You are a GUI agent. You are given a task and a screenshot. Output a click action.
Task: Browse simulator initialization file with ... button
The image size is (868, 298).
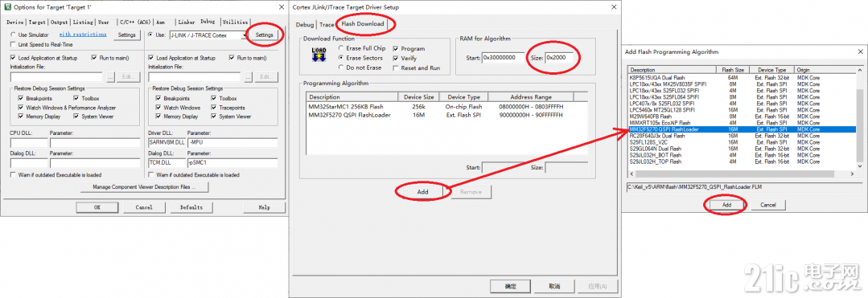[111, 77]
